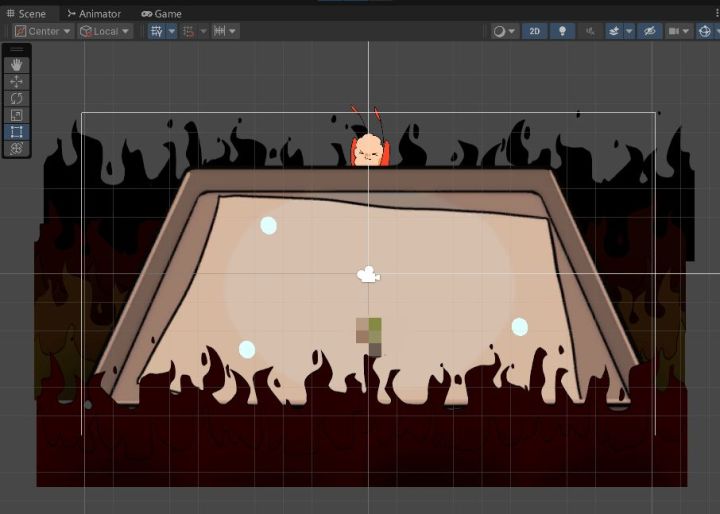Open Local handle rotation dropdown
Image resolution: width=720 pixels, height=514 pixels.
click(105, 31)
